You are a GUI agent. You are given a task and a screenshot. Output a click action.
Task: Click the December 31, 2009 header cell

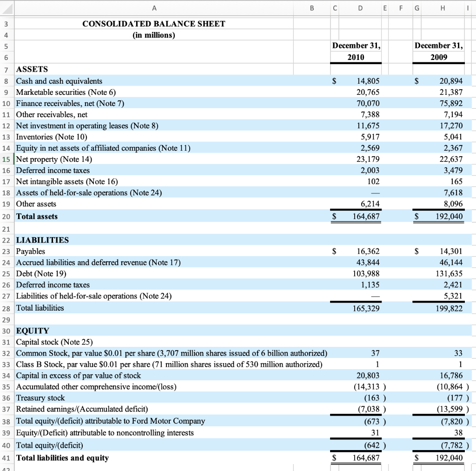tap(439, 51)
